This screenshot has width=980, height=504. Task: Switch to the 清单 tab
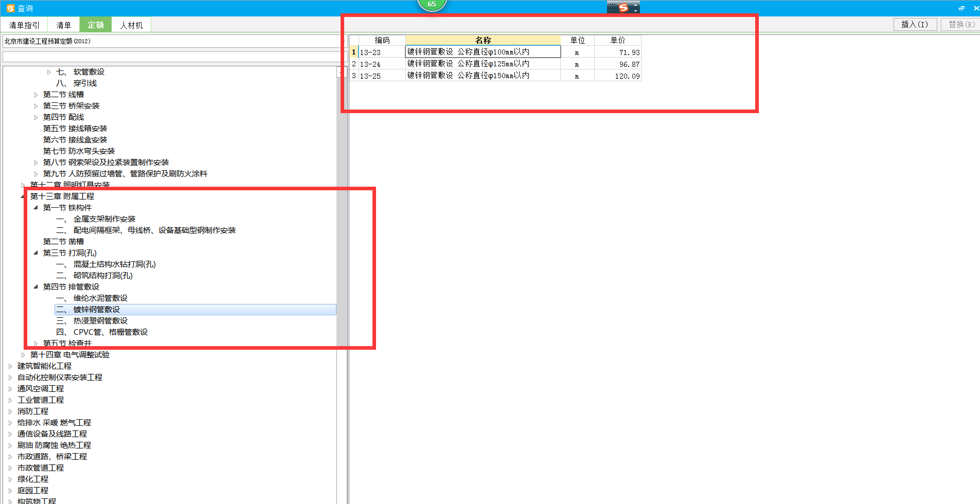coord(63,25)
